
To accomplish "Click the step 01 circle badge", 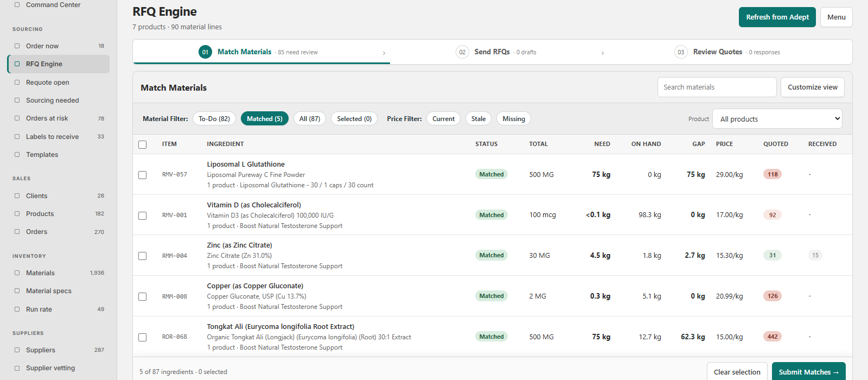I will (x=205, y=52).
